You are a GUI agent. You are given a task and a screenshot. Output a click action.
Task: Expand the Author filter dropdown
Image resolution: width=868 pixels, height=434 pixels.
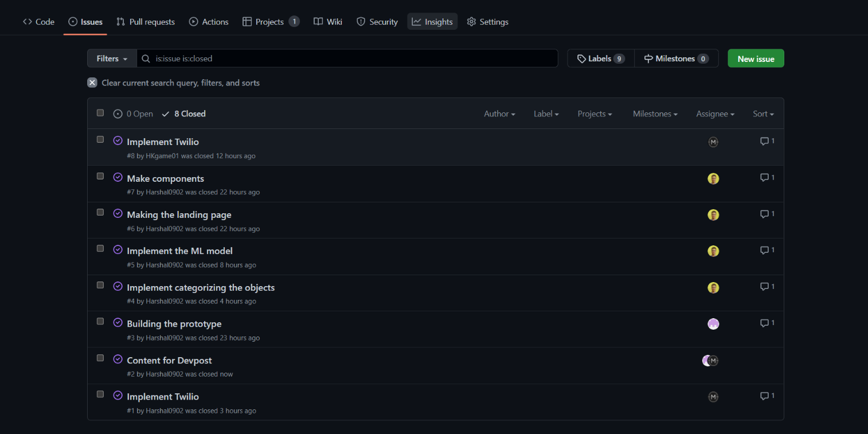click(499, 114)
